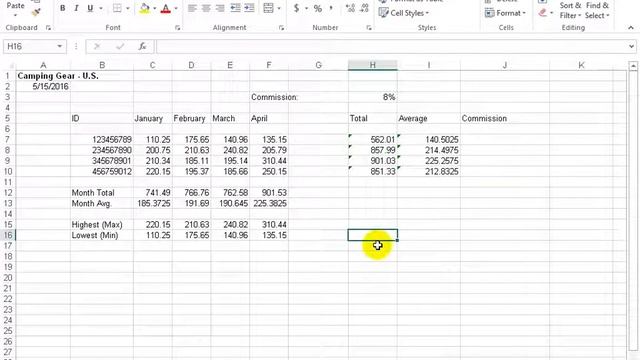Screen dimensions: 640x360
Task: Open Sort & Filter menu
Action: [x=570, y=10]
